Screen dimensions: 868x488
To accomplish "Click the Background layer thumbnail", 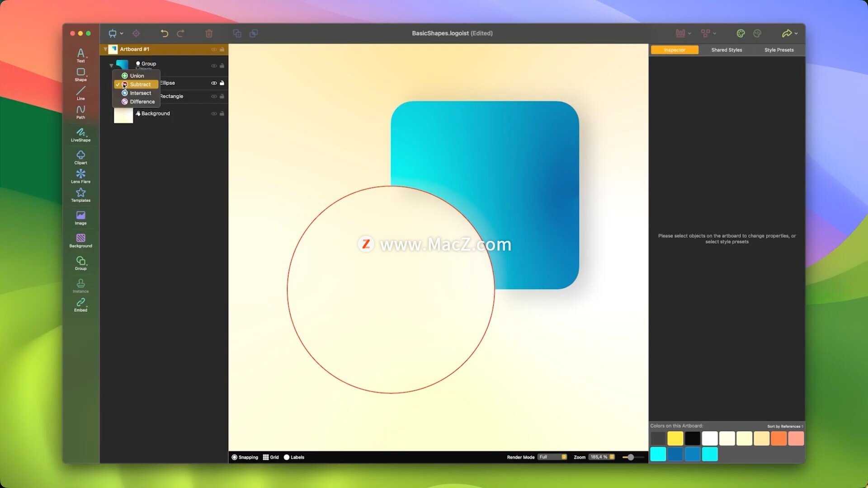I will coord(123,115).
